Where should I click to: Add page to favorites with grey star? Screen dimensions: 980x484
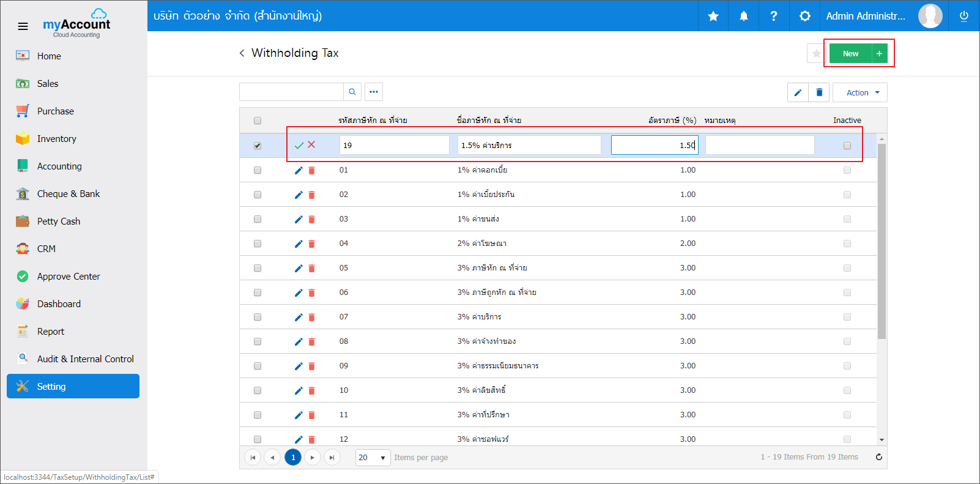click(816, 54)
